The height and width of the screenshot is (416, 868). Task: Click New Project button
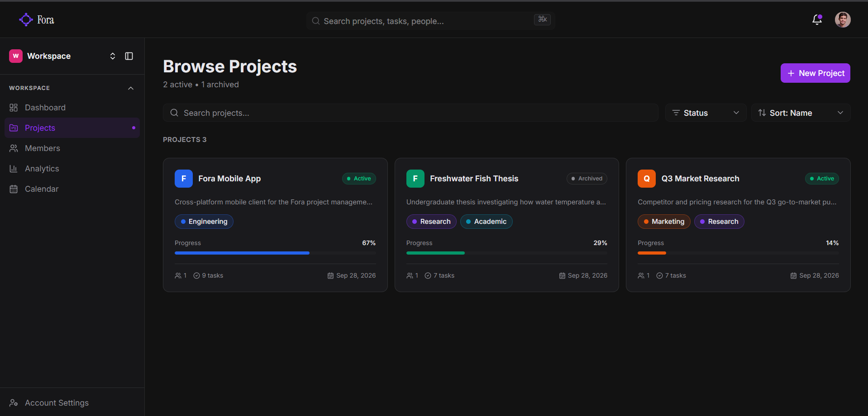pyautogui.click(x=815, y=73)
